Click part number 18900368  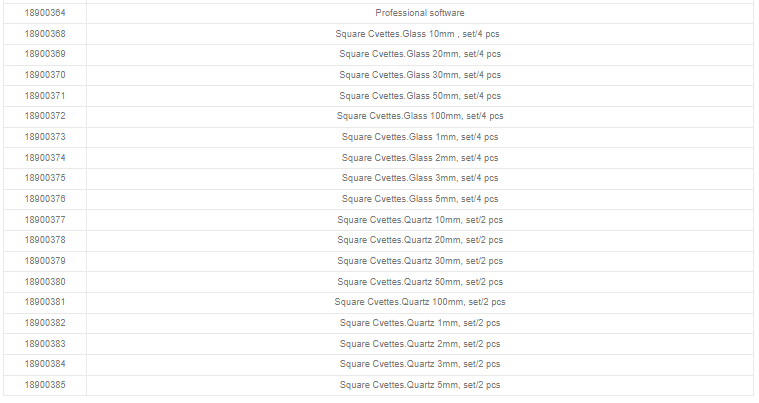coord(45,34)
